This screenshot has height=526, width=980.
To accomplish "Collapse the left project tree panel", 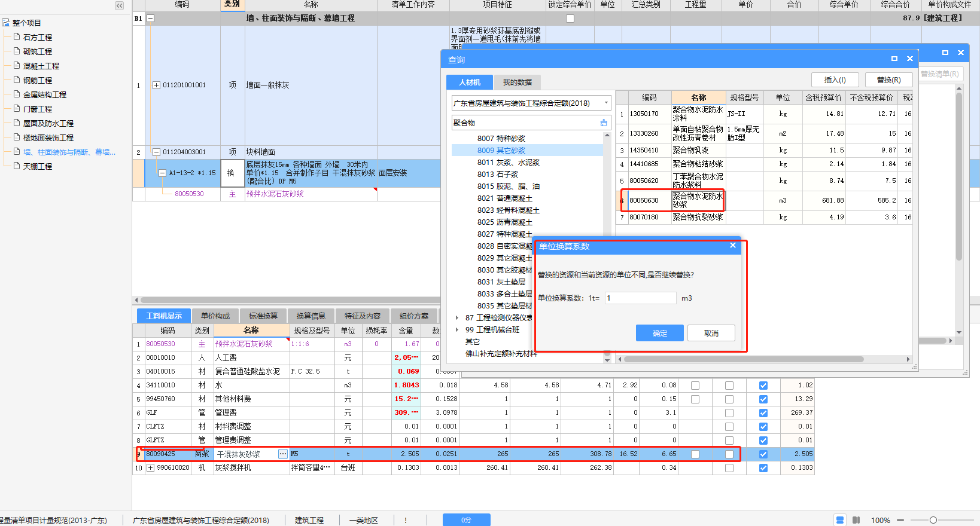I will pos(119,5).
